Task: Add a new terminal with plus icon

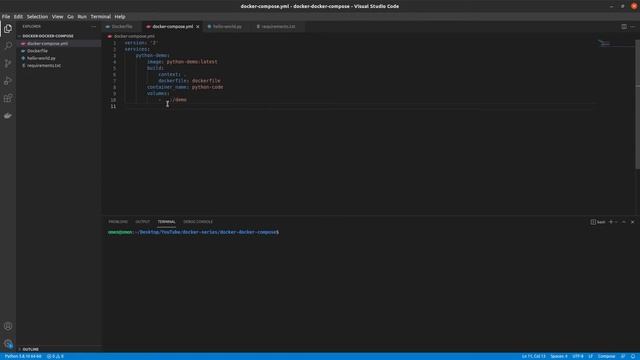Action: (x=611, y=222)
